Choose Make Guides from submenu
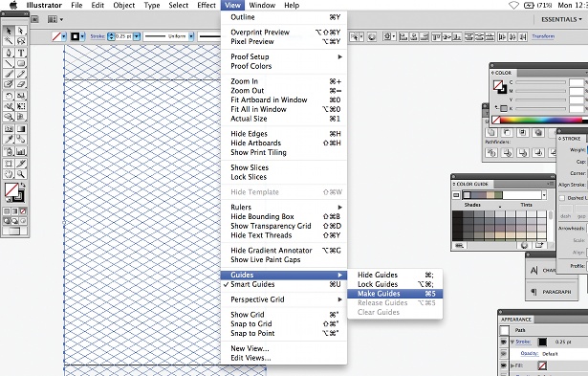Viewport: 588px width, 376px height. 395,294
